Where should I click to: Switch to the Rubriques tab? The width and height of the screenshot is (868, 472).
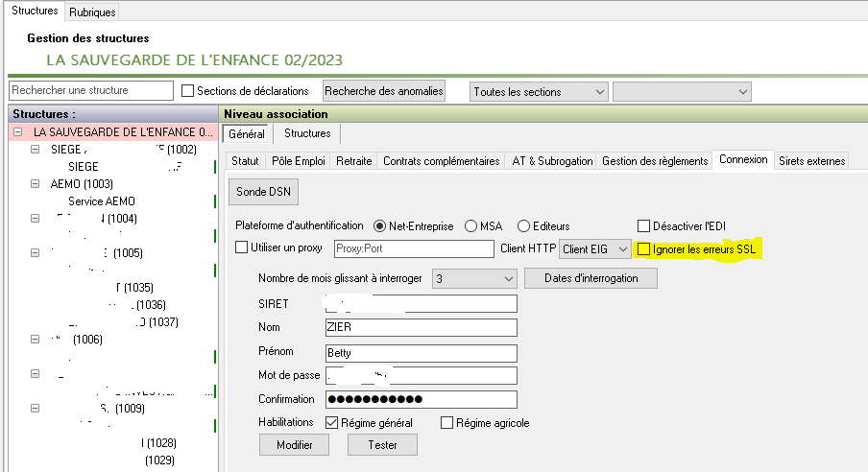tap(92, 12)
